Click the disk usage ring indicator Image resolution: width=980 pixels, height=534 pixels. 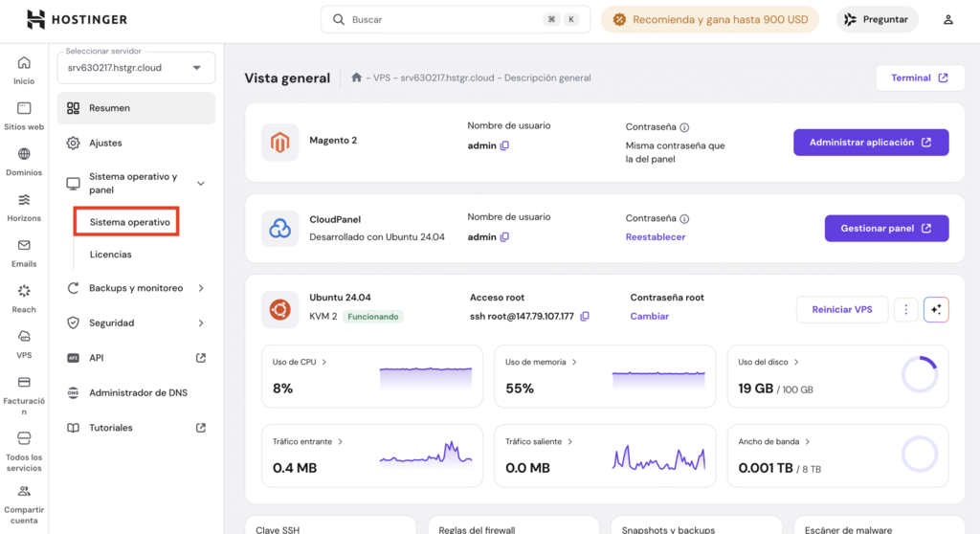click(920, 374)
